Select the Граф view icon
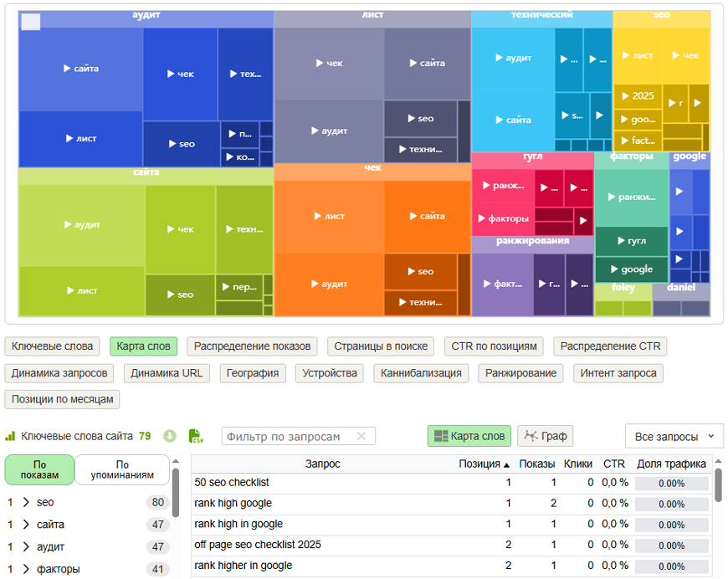 (x=532, y=436)
